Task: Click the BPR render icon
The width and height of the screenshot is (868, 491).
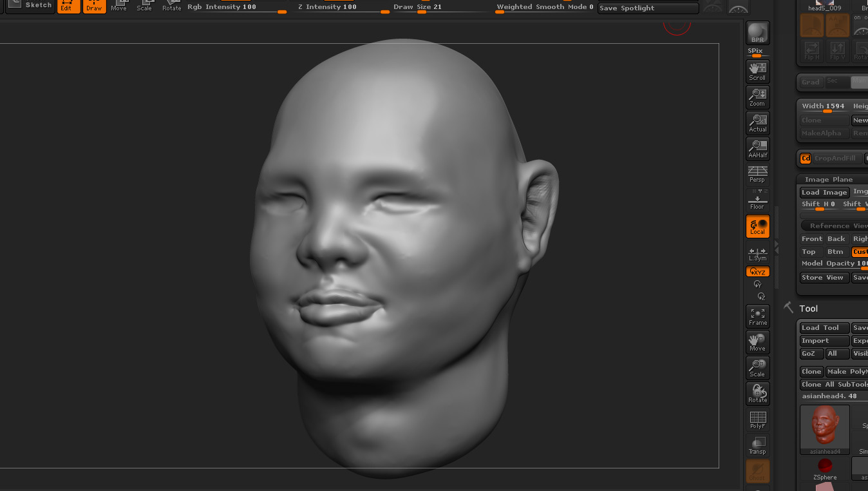Action: click(757, 33)
